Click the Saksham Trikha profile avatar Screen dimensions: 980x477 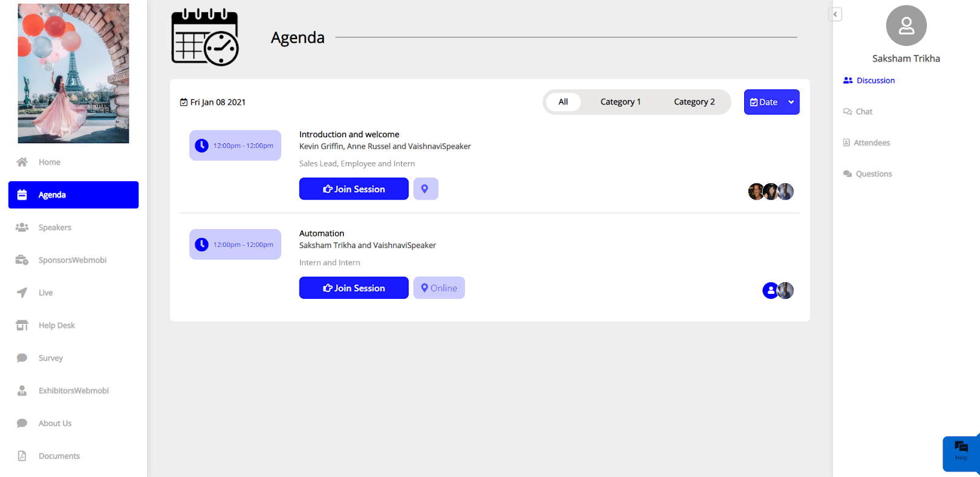click(907, 26)
